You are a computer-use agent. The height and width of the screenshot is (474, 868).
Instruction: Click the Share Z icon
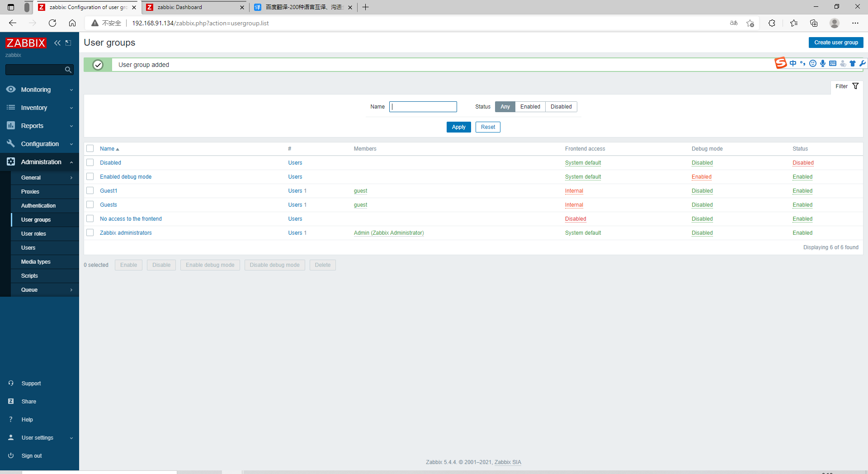11,401
